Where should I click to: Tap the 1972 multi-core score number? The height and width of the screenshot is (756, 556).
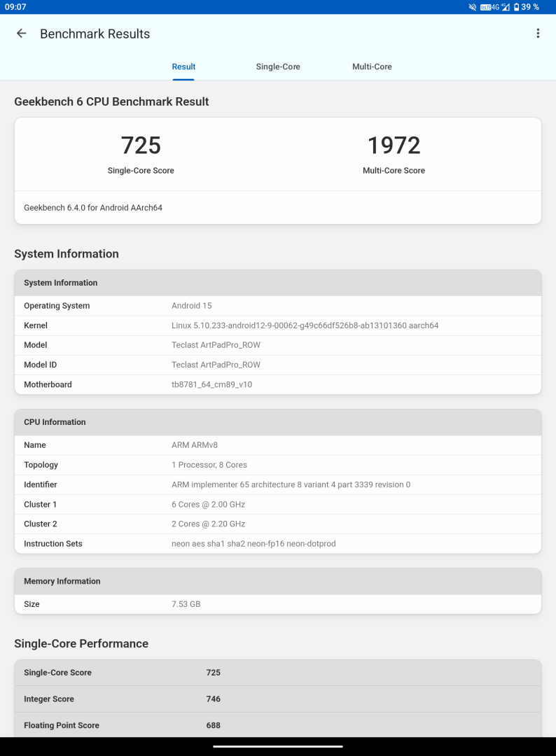pos(394,145)
